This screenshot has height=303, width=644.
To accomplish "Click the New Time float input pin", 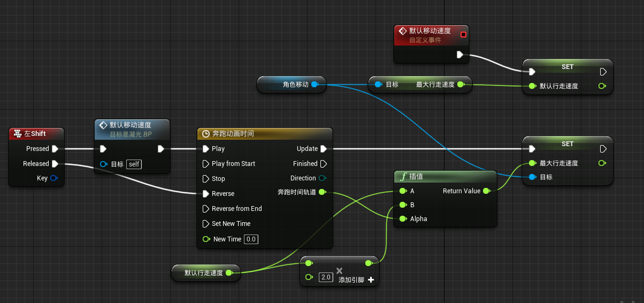I will tap(206, 239).
